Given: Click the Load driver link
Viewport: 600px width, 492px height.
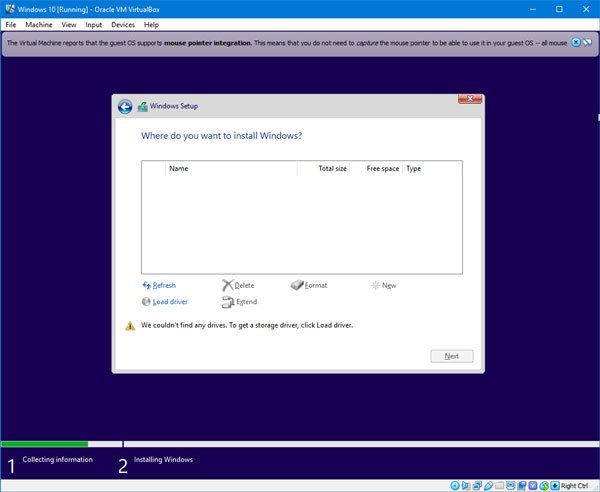Looking at the screenshot, I should coord(170,302).
